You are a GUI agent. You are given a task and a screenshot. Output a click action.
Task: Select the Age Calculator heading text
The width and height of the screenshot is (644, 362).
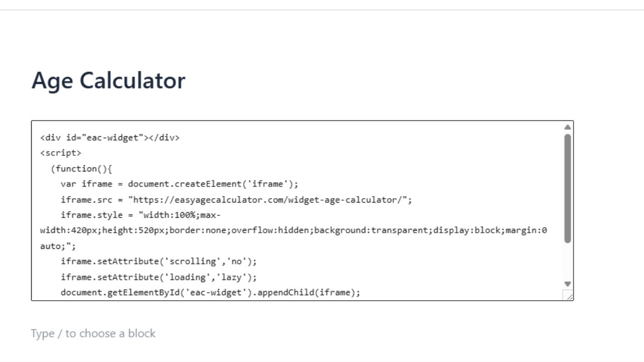tap(109, 80)
